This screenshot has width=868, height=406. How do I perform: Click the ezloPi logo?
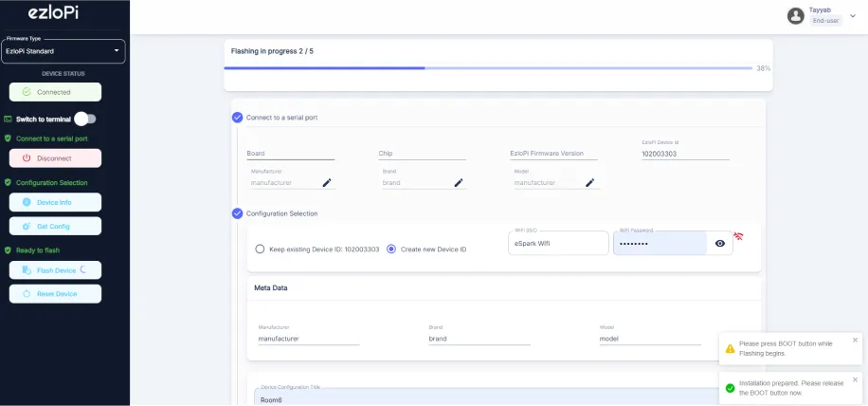click(x=53, y=13)
